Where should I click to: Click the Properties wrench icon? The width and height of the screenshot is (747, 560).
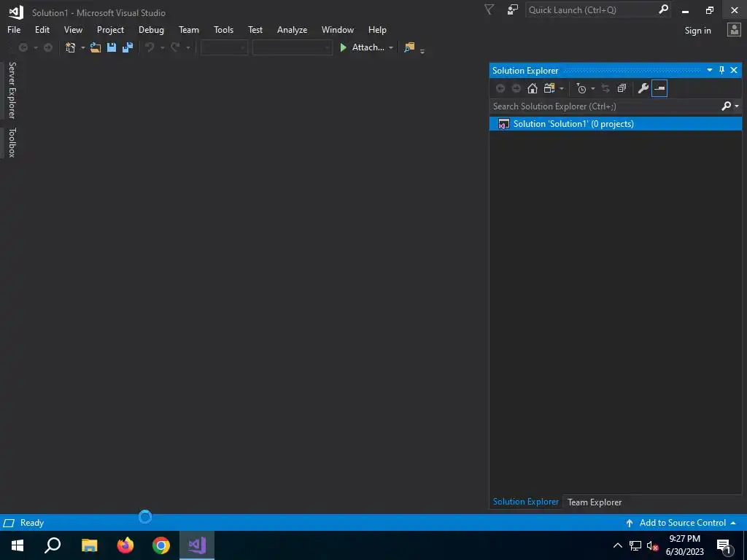643,88
